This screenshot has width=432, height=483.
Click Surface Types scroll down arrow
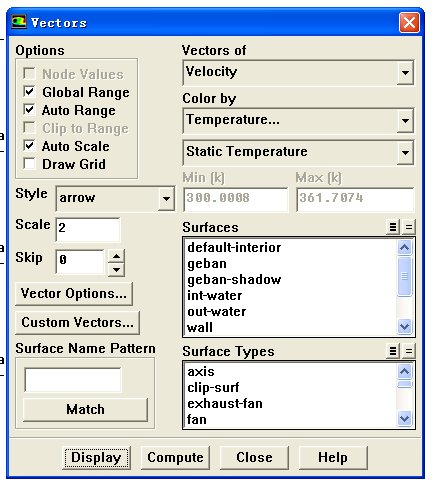pos(405,418)
